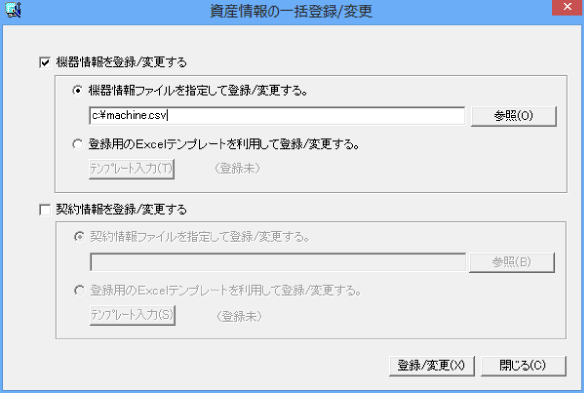Click the (登録未) status next to テンプレート入力(T)
The height and width of the screenshot is (393, 584).
[x=237, y=169]
